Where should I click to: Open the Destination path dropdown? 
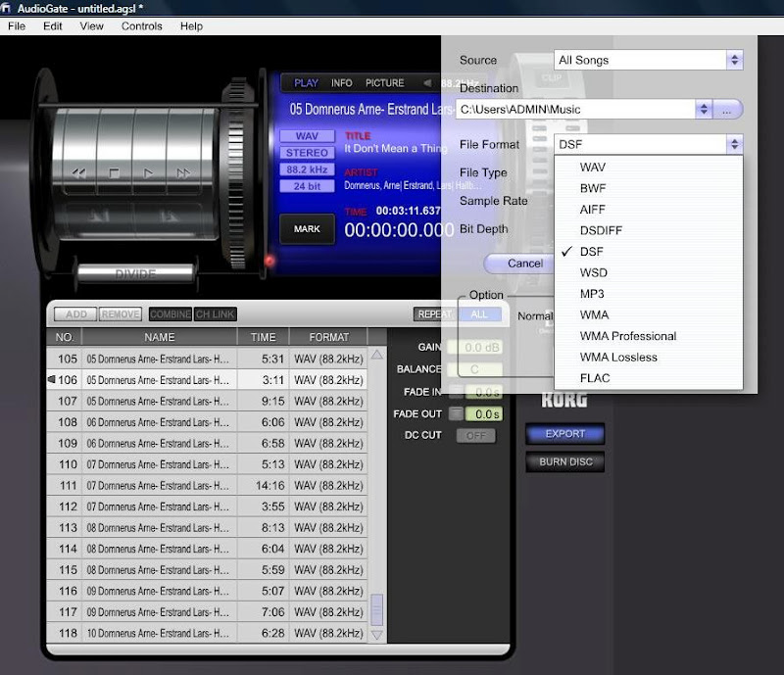pyautogui.click(x=704, y=109)
